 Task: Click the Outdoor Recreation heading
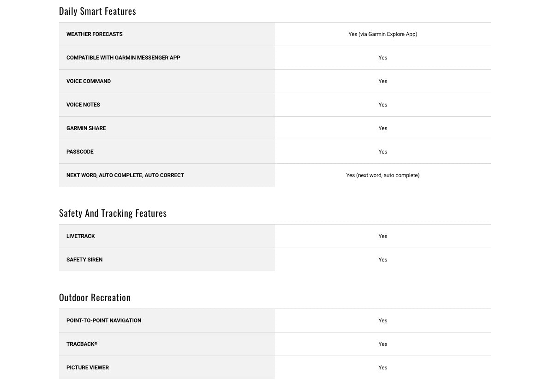(95, 297)
